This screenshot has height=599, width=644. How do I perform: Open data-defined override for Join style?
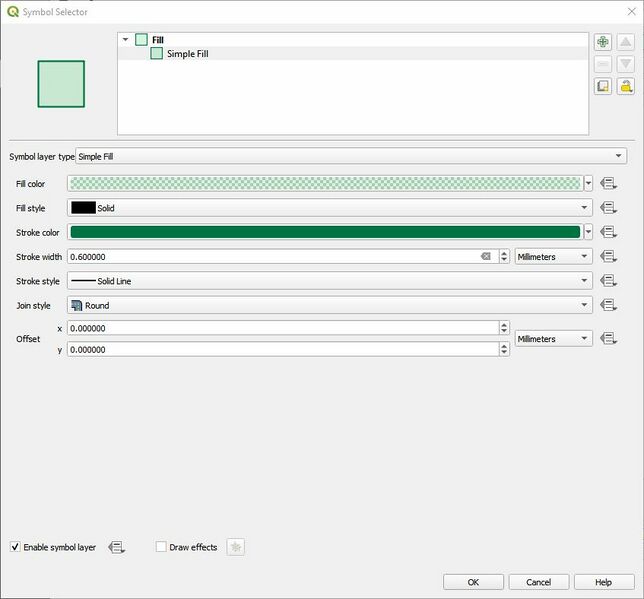(608, 306)
